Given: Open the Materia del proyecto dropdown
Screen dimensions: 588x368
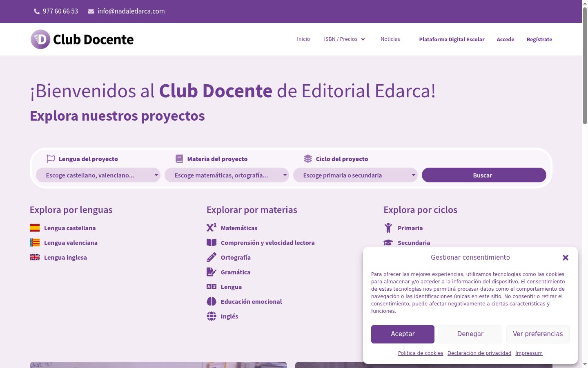Looking at the screenshot, I should tap(227, 175).
